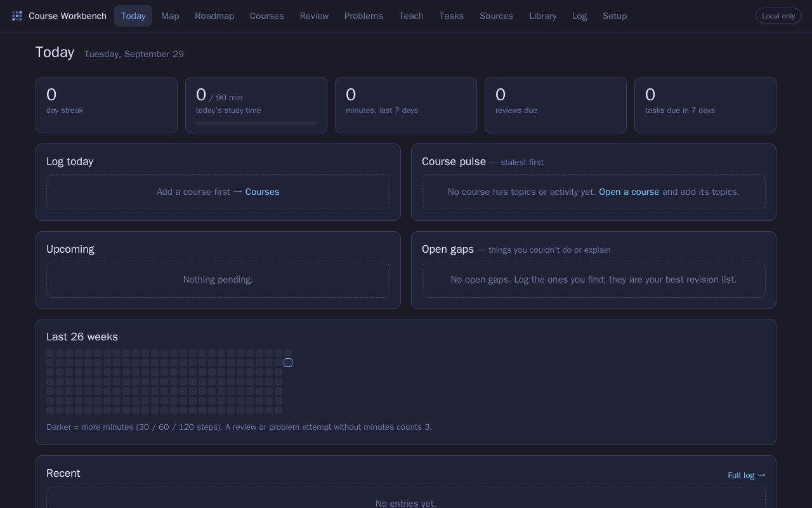Open the Sources tab
The image size is (812, 508).
coord(496,16)
